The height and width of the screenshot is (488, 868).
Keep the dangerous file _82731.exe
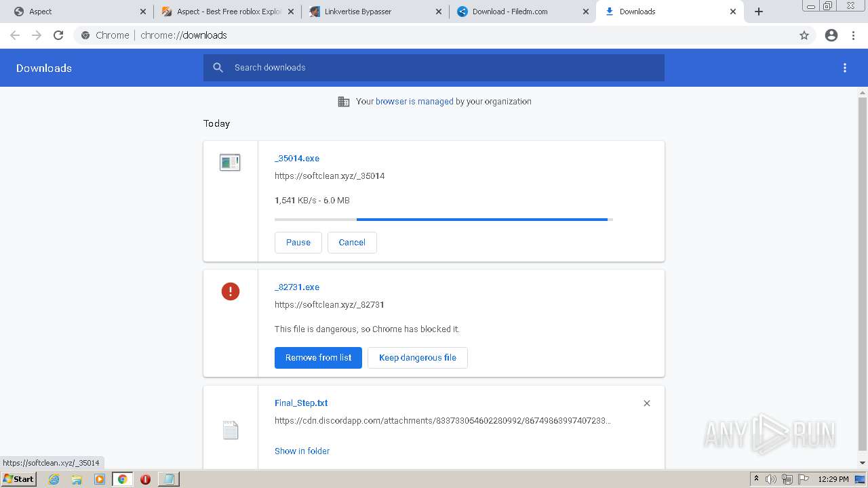[x=418, y=358]
